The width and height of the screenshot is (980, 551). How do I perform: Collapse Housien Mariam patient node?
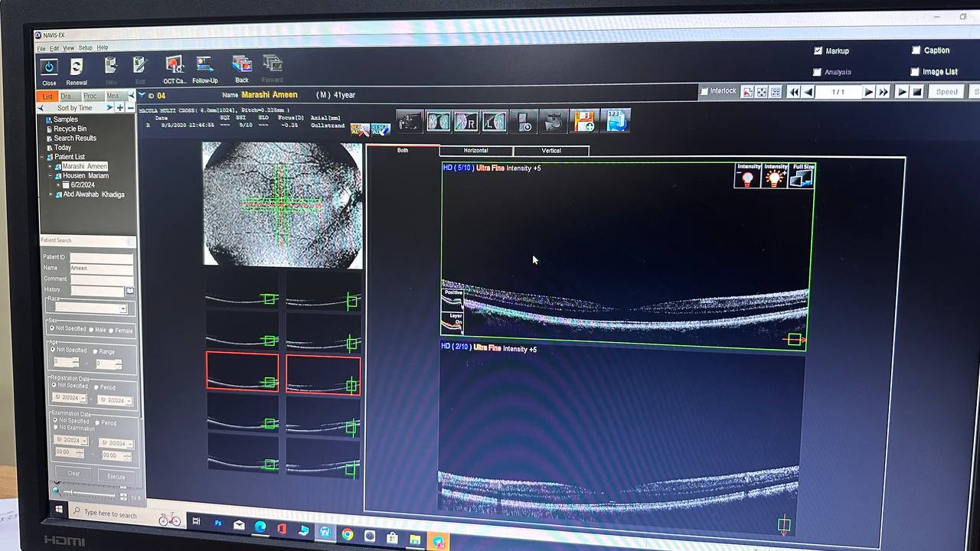50,176
